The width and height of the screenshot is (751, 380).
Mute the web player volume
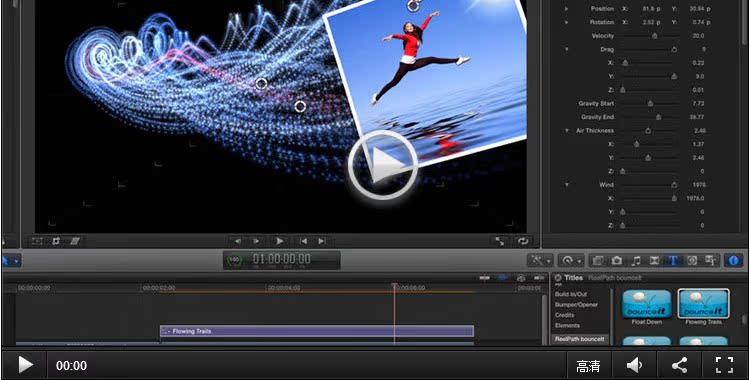(634, 366)
